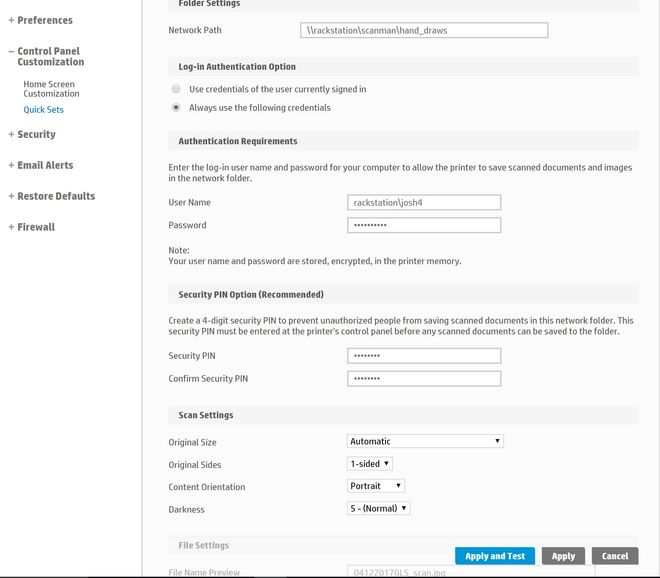Click the Confirm Security PIN field
This screenshot has height=578, width=660.
point(424,379)
